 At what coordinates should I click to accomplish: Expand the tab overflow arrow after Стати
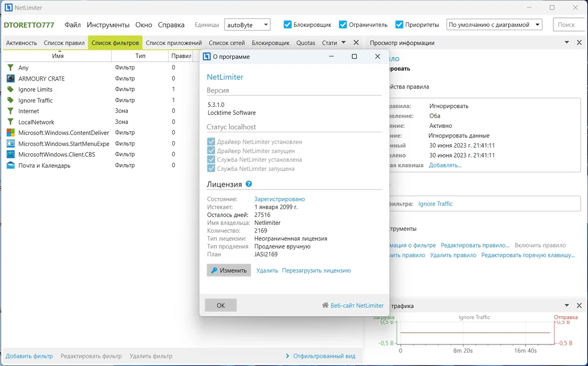pyautogui.click(x=343, y=43)
